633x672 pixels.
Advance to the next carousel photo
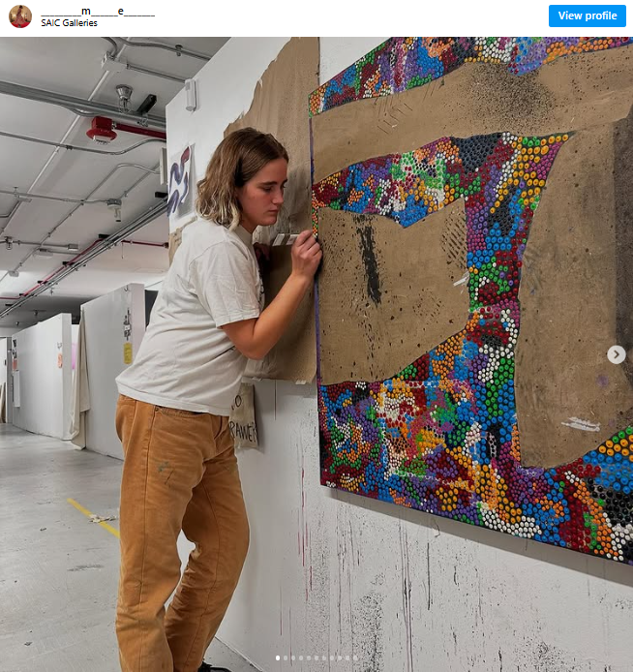click(617, 354)
